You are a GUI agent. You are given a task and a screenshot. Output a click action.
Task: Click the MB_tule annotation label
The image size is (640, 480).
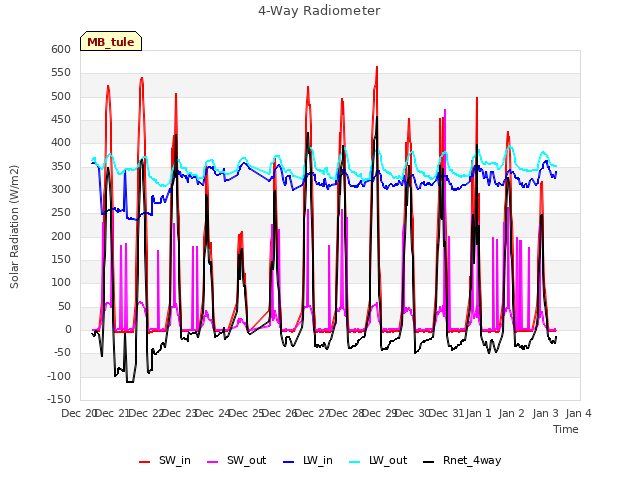111,41
